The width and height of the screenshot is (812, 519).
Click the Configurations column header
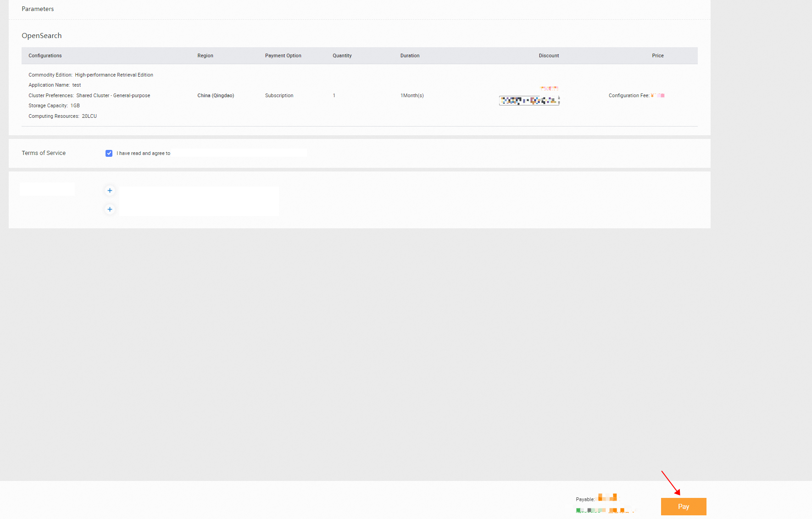(45, 55)
